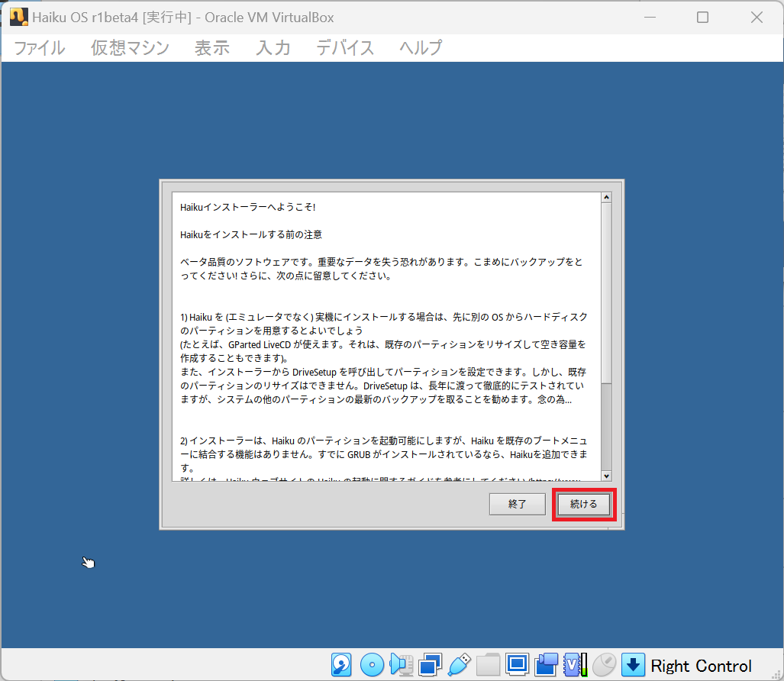The height and width of the screenshot is (681, 784).
Task: Open the audio settings status icon
Action: pyautogui.click(x=401, y=665)
